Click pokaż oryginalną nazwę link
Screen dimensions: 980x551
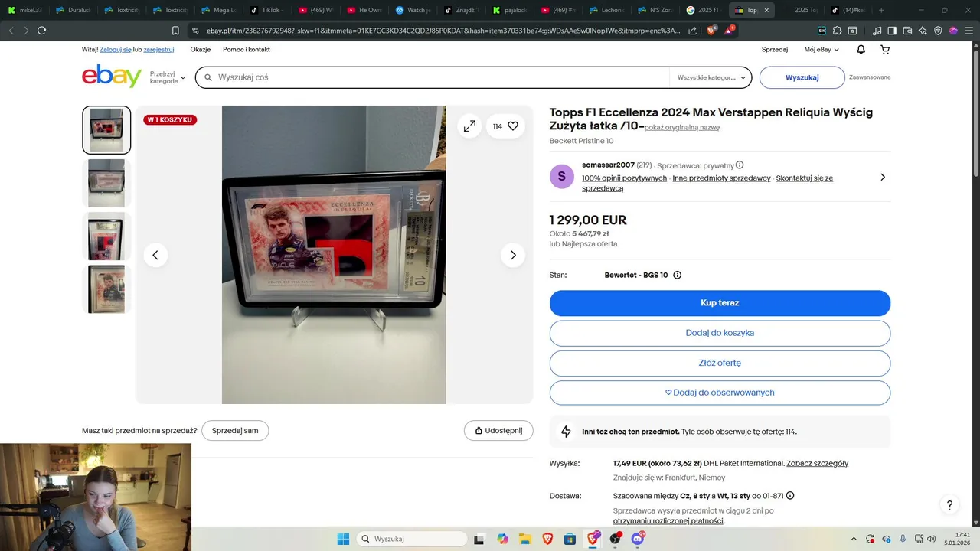[682, 127]
